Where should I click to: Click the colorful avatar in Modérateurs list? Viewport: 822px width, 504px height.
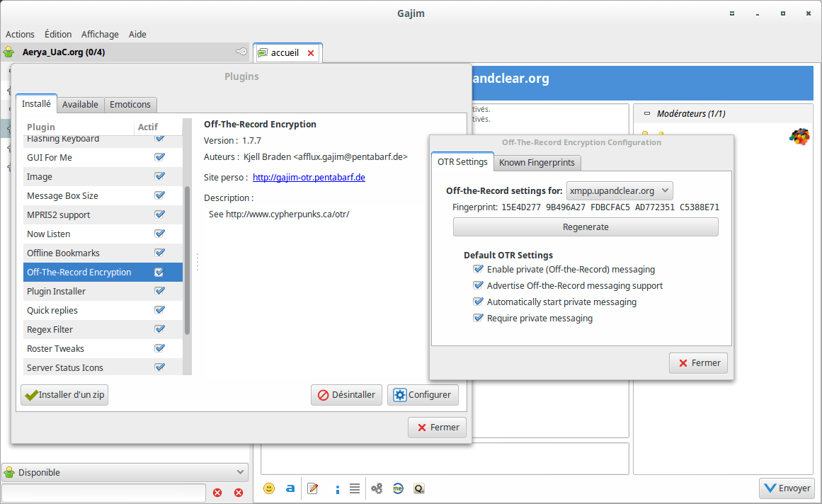(x=799, y=137)
